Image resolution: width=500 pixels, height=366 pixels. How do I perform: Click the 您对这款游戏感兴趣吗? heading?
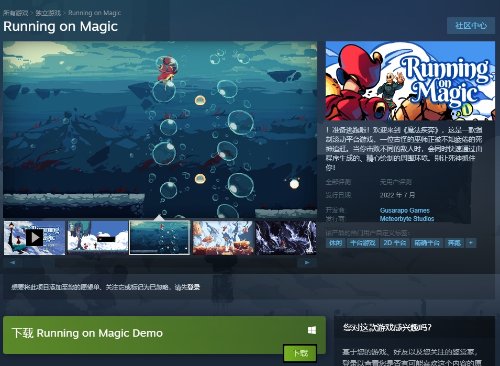(x=387, y=328)
